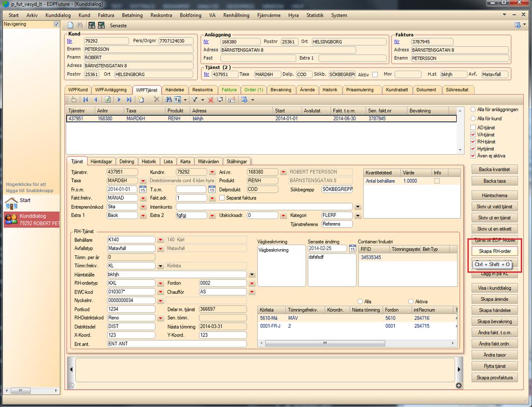
Task: Uncheck the Hyrtjänst checkbox
Action: point(473,149)
